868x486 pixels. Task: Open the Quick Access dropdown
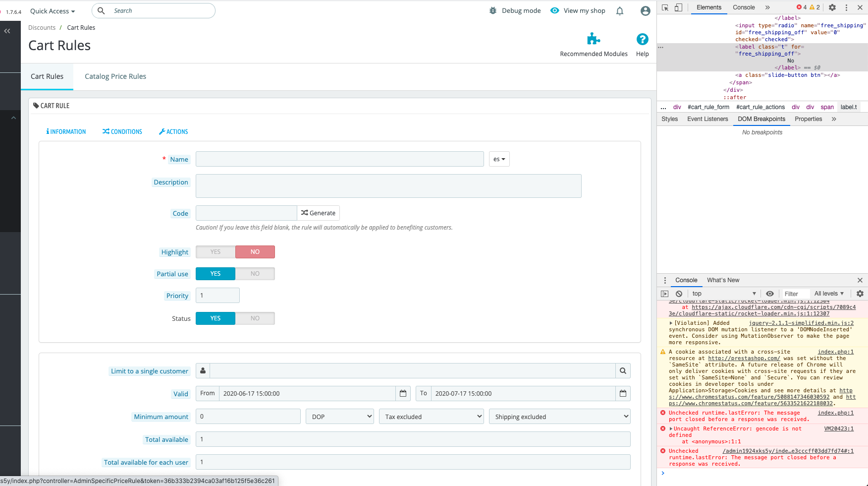[53, 11]
